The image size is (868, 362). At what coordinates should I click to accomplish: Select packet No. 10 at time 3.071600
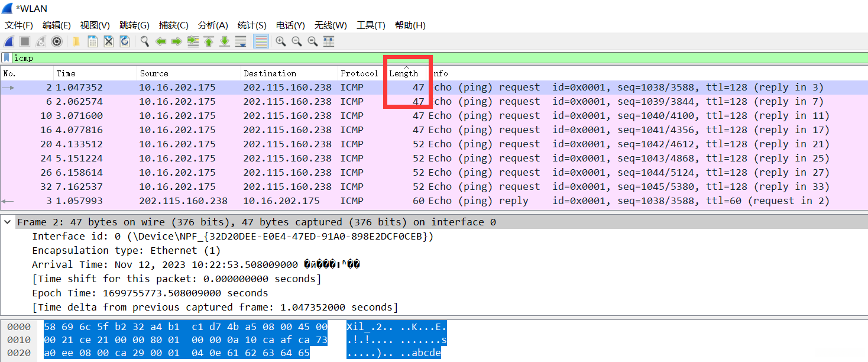(434, 116)
